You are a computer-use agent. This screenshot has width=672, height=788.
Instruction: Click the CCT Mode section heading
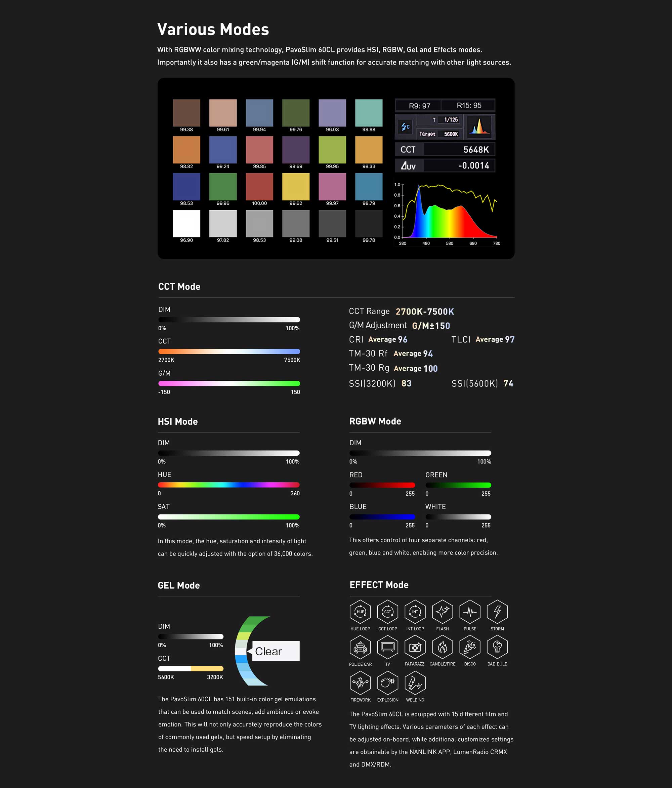coord(179,286)
